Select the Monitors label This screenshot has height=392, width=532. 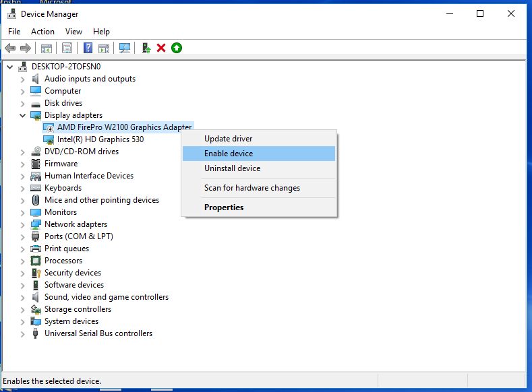point(61,212)
